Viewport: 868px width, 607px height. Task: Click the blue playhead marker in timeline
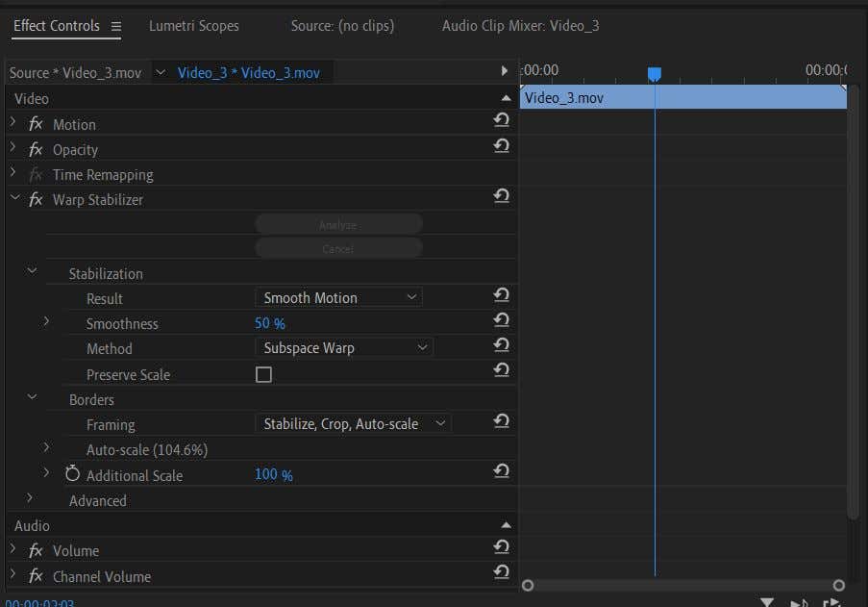(x=655, y=74)
